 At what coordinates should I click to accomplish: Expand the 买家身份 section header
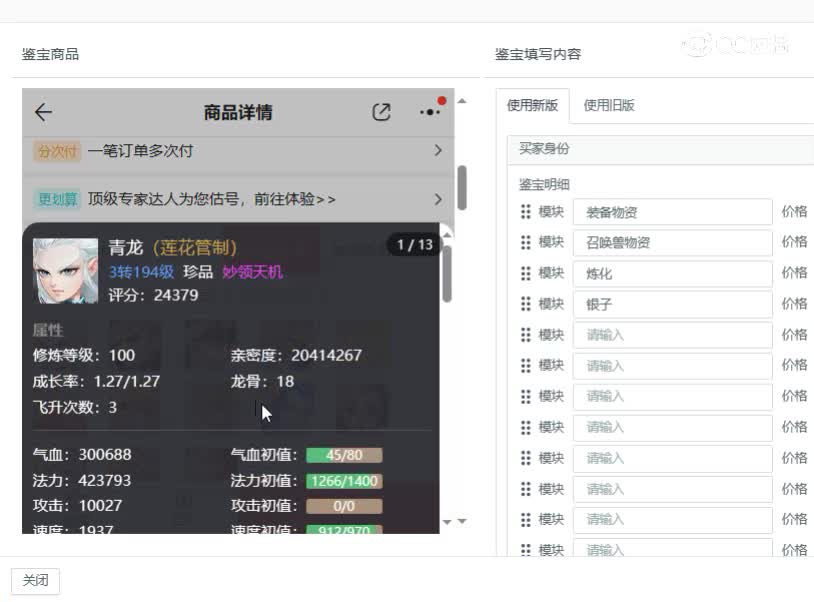[660, 149]
